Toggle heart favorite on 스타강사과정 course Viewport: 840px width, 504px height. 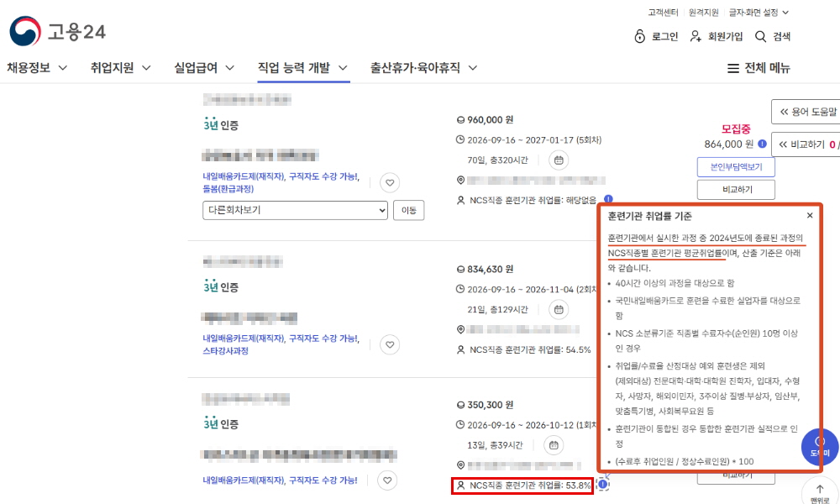pyautogui.click(x=390, y=344)
